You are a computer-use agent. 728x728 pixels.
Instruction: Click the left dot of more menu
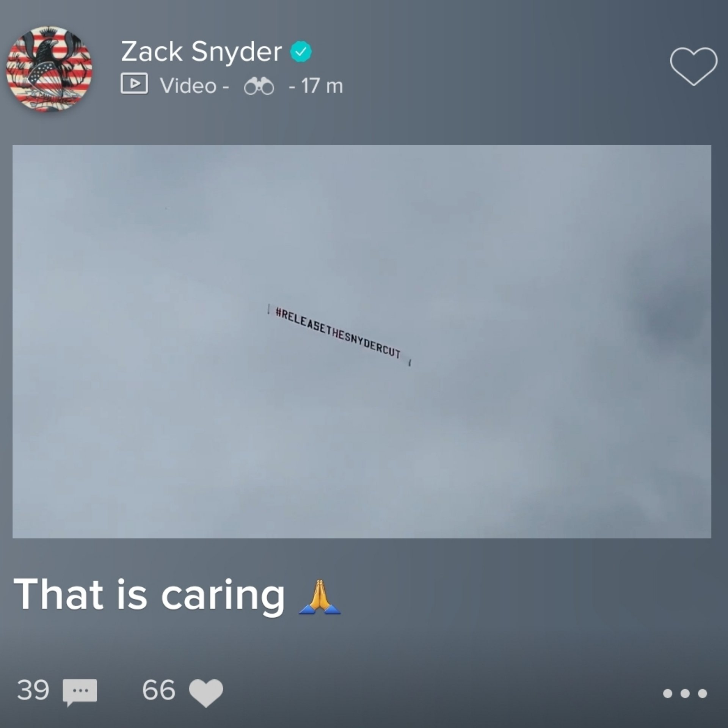pos(668,693)
